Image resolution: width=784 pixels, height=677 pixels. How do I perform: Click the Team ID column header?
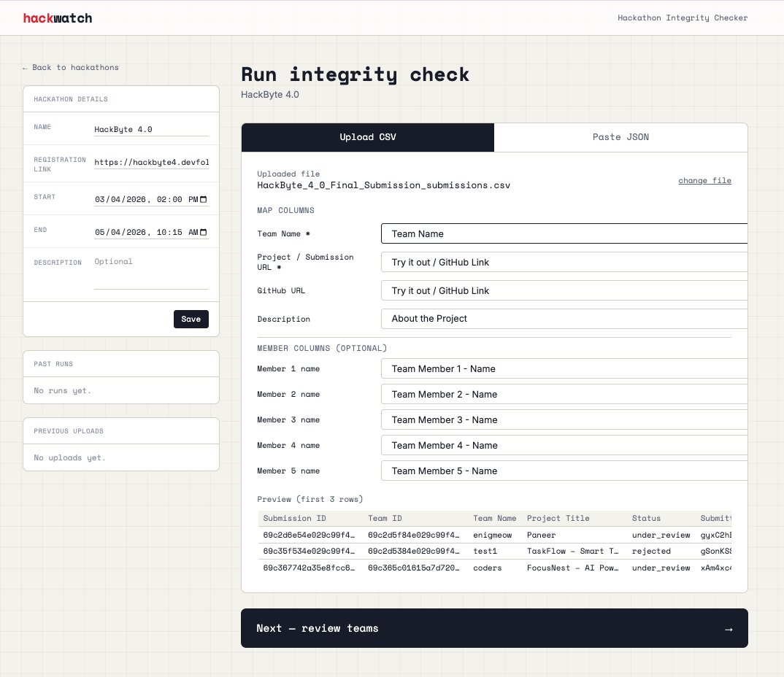385,519
